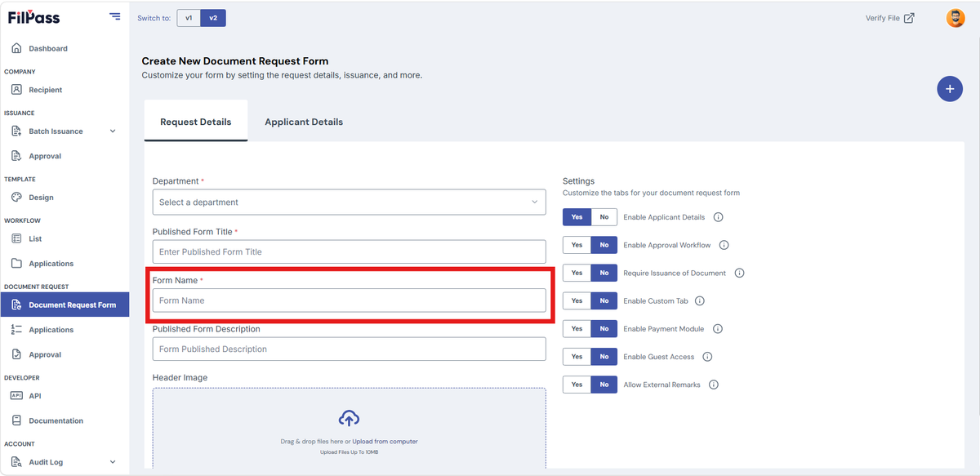Click 'Create New Document Request Form' heading

point(235,61)
